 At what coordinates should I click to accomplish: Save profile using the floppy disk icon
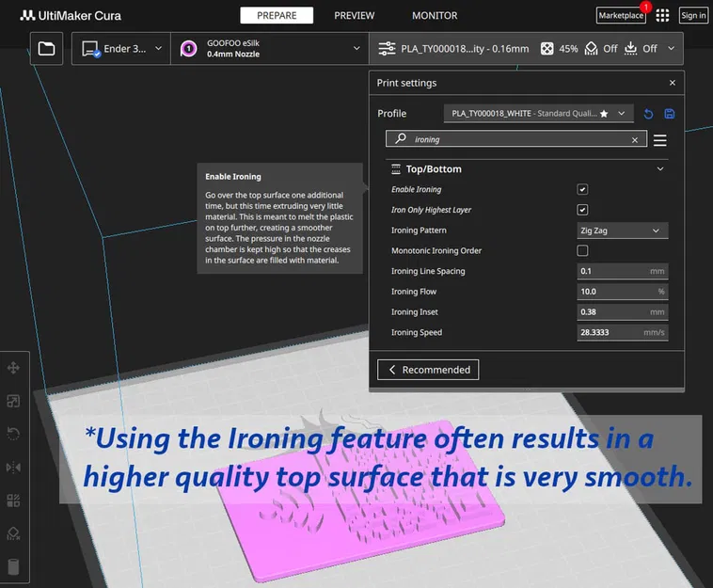click(x=670, y=114)
